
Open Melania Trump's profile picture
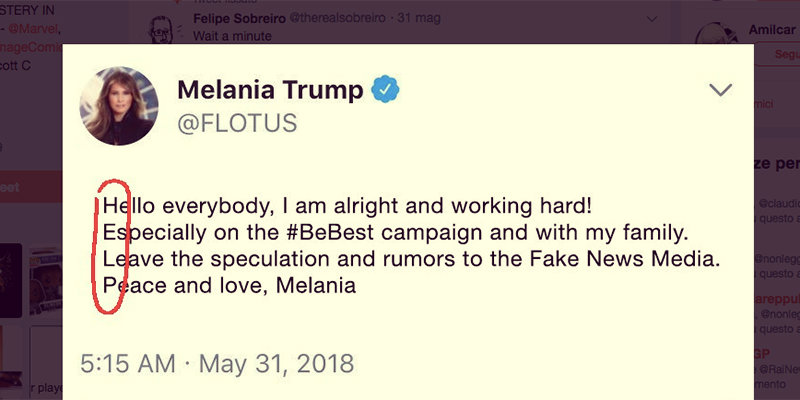(x=126, y=105)
